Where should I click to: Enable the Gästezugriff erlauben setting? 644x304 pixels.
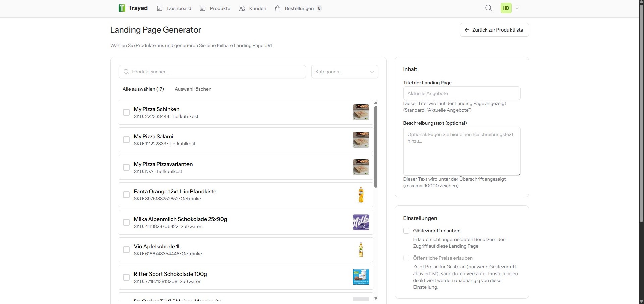click(406, 231)
